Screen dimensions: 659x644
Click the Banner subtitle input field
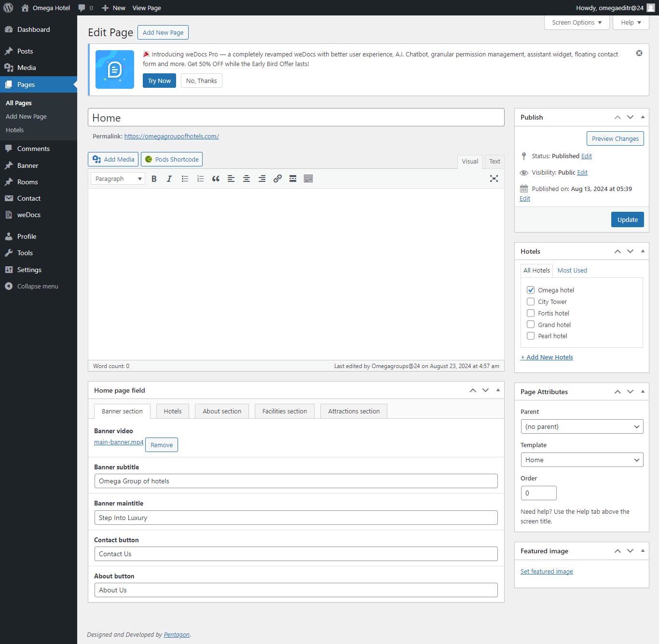pyautogui.click(x=296, y=481)
